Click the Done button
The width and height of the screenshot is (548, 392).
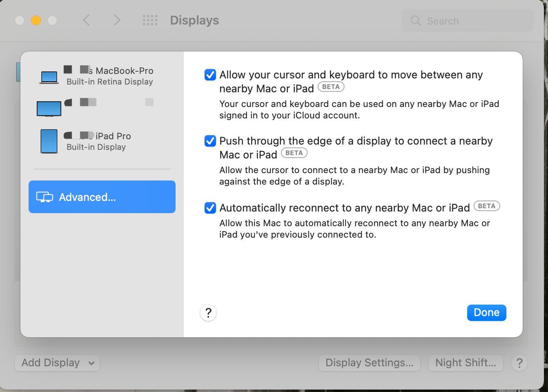486,313
